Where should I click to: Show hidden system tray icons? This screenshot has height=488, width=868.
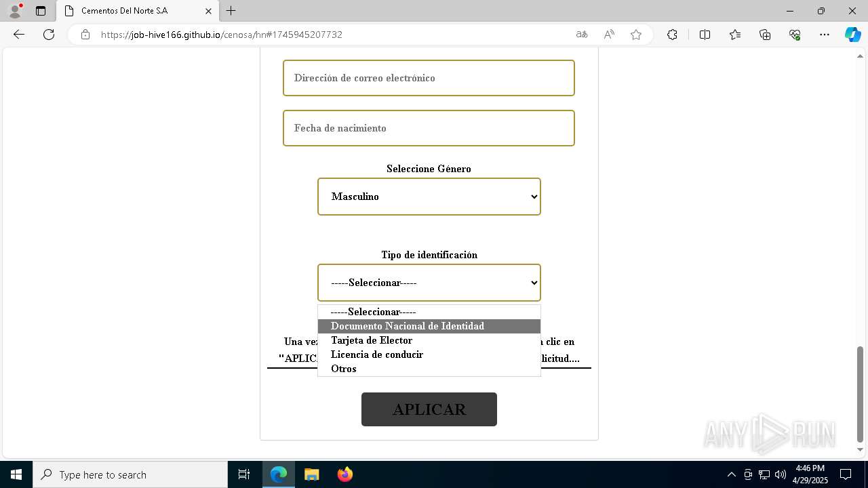click(731, 474)
